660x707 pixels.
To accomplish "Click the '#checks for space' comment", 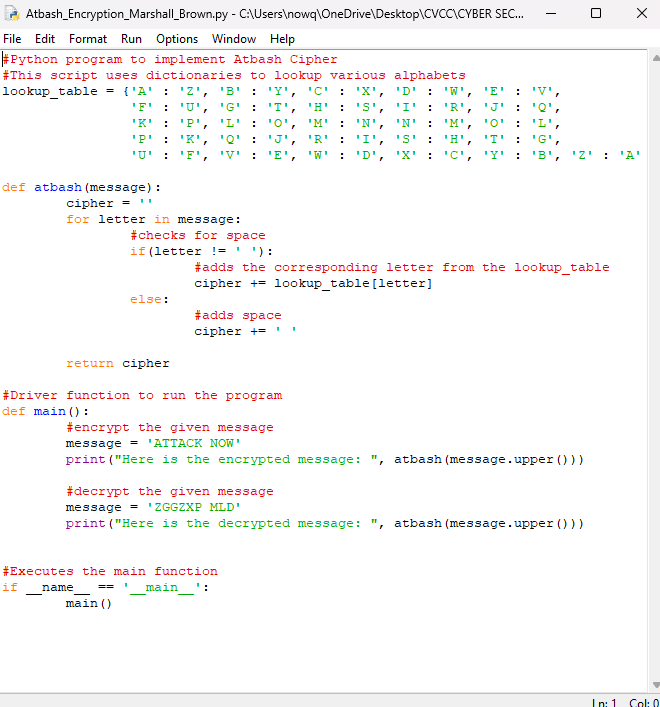I will coord(198,235).
